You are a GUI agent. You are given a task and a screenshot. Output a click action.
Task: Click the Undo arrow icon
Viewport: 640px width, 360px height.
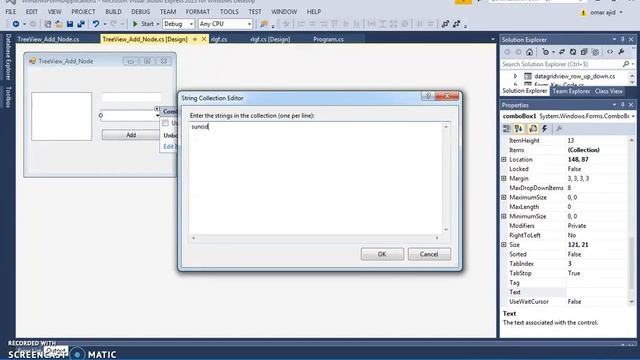pyautogui.click(x=96, y=24)
